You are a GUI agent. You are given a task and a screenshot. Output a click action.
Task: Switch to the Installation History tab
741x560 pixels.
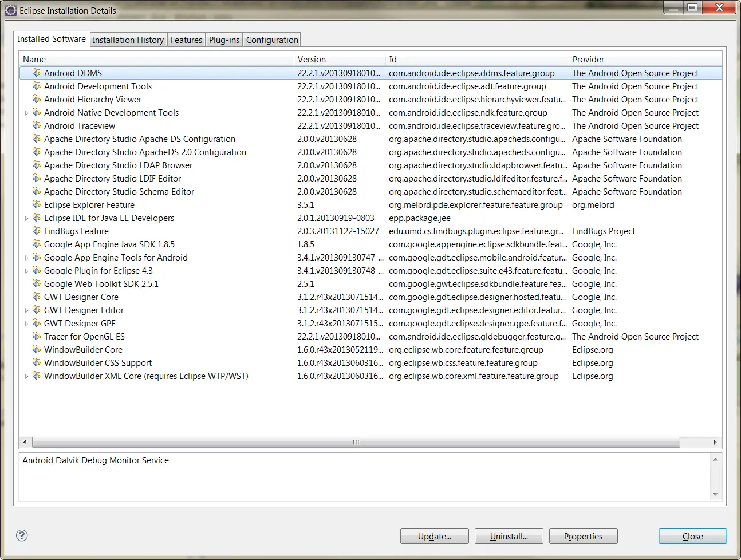pos(128,40)
